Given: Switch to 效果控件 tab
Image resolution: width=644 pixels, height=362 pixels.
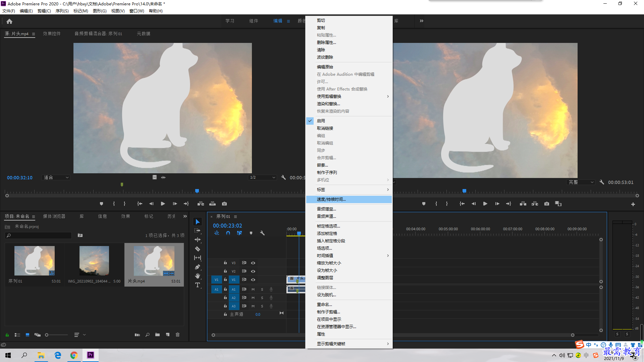Looking at the screenshot, I should 52,34.
